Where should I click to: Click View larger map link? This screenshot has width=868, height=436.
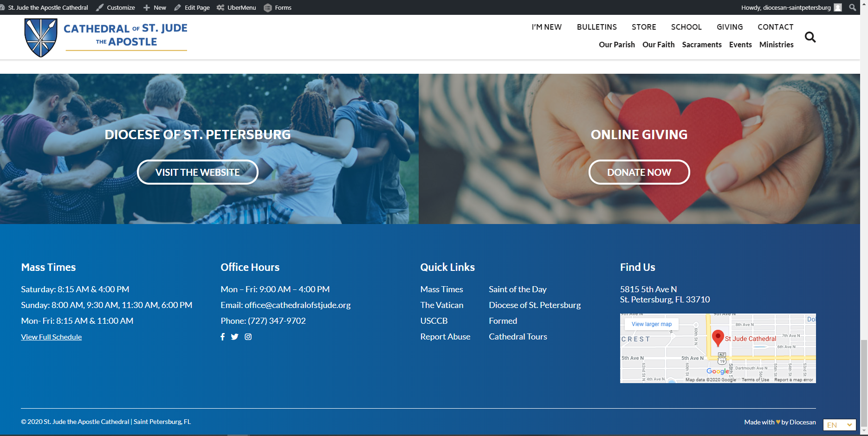point(651,324)
